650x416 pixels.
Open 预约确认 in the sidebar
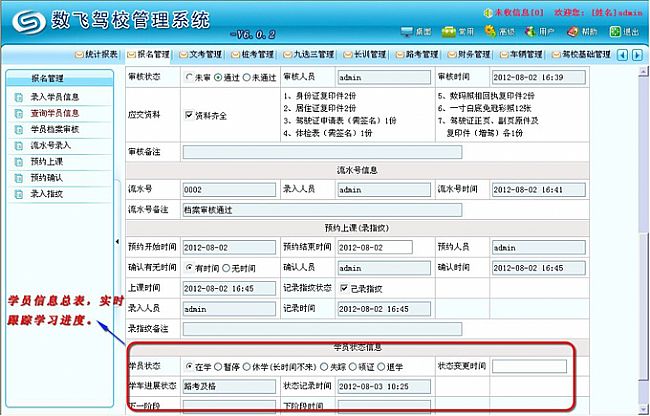46,178
